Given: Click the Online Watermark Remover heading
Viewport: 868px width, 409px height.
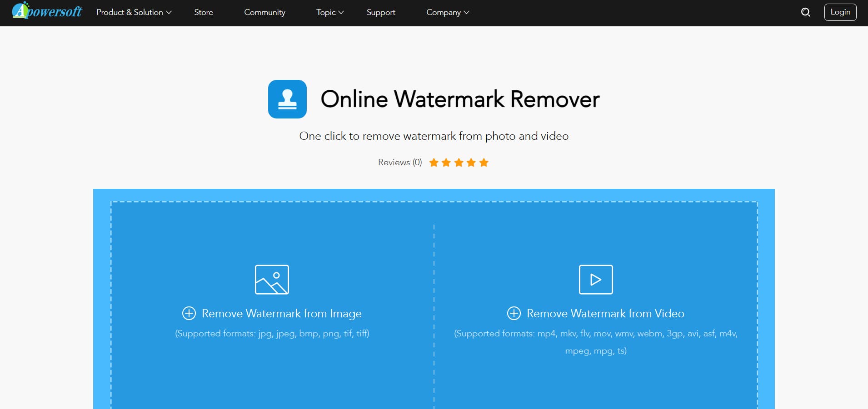Looking at the screenshot, I should 460,99.
